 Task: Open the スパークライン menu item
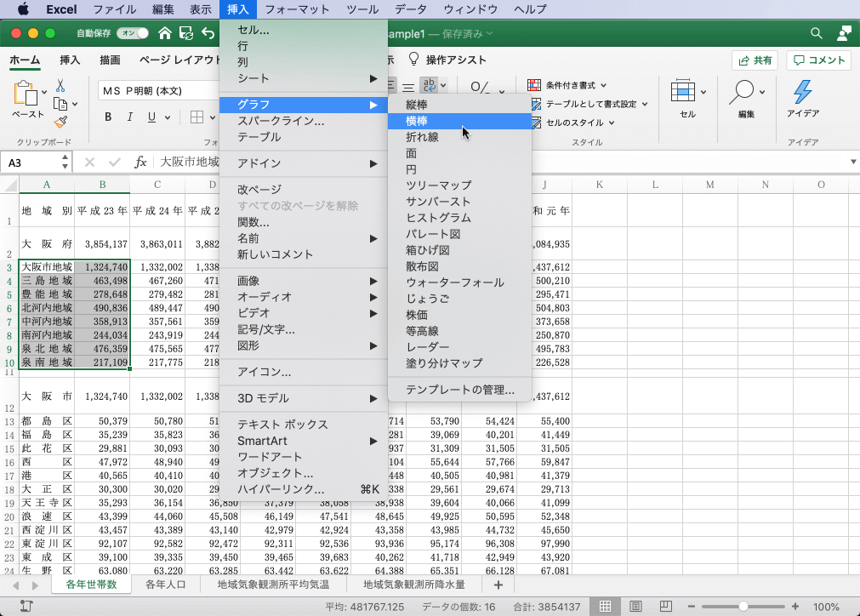304,121
